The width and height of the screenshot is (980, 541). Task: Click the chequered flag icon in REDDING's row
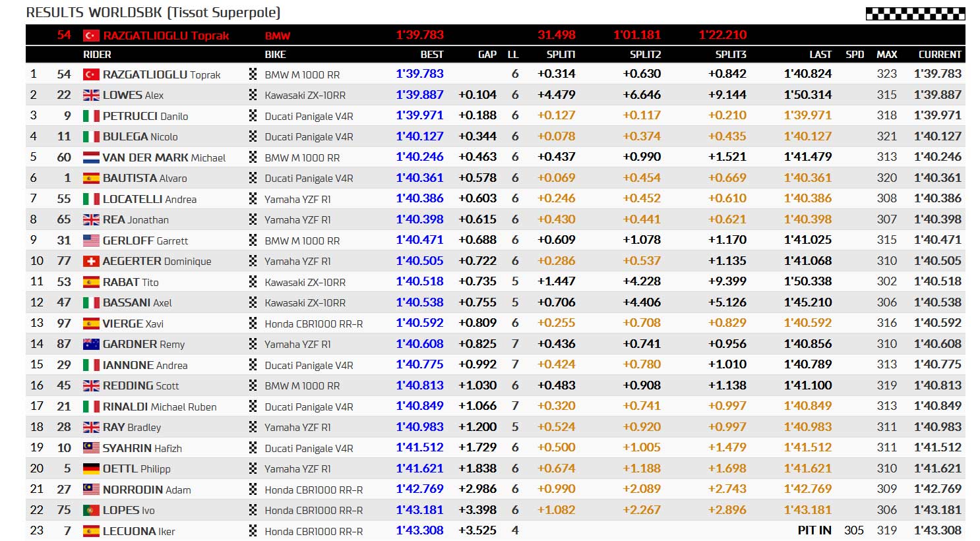pos(253,385)
